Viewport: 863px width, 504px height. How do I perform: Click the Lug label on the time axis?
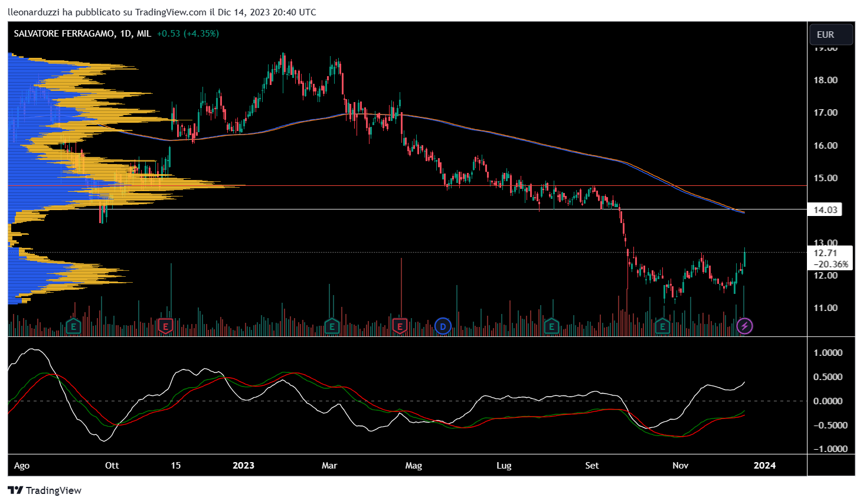click(x=504, y=466)
